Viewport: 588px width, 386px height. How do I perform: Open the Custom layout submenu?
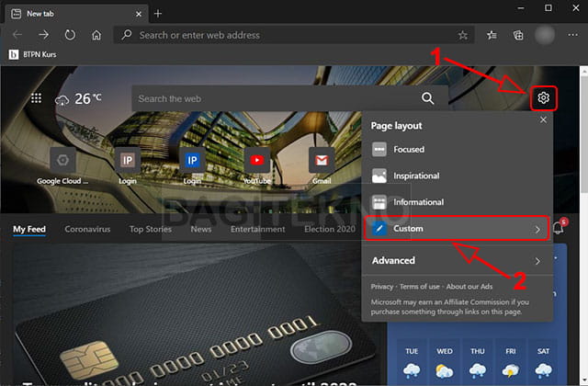click(457, 229)
